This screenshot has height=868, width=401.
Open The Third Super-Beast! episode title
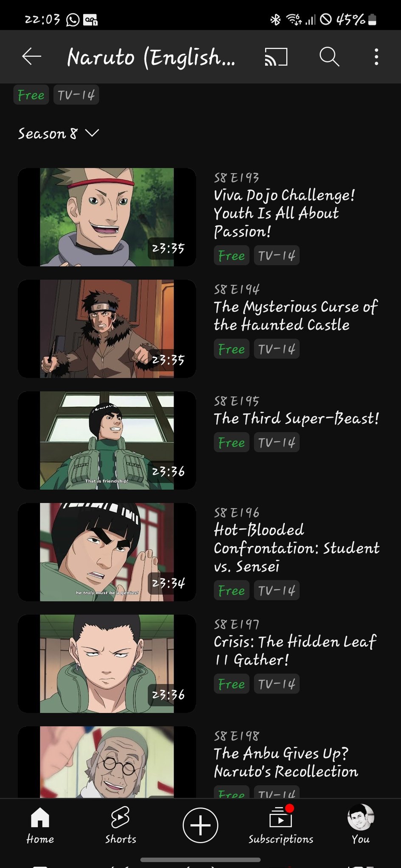point(296,418)
